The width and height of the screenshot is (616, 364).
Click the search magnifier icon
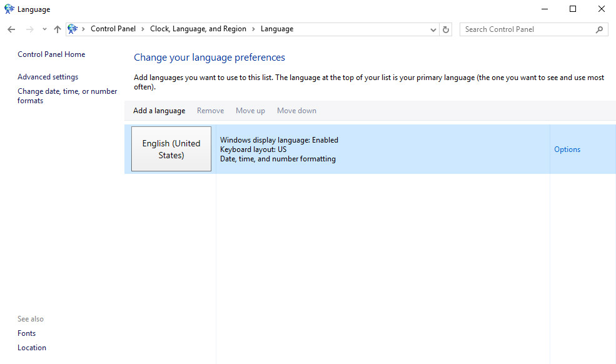(600, 29)
